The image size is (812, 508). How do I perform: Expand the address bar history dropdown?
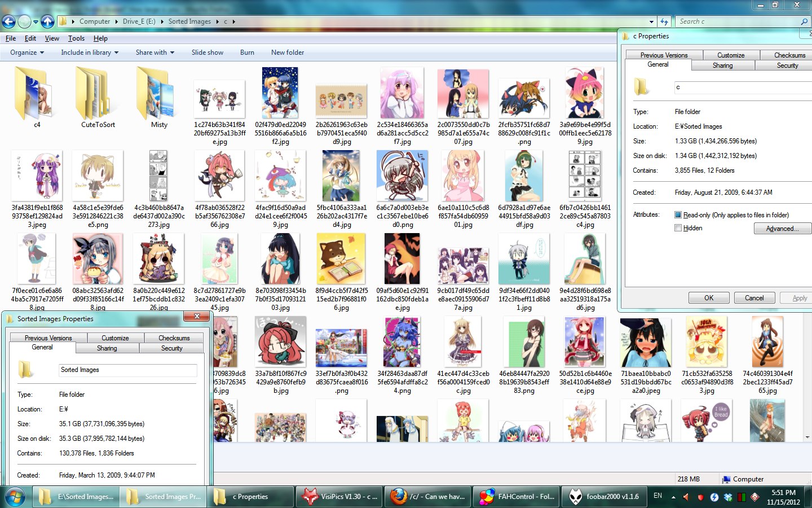point(652,21)
